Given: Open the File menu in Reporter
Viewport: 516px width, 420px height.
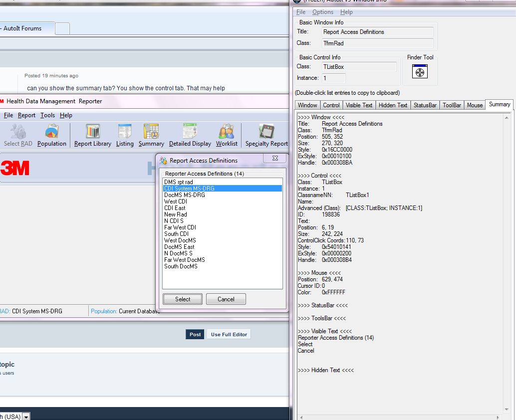Looking at the screenshot, I should pyautogui.click(x=8, y=115).
